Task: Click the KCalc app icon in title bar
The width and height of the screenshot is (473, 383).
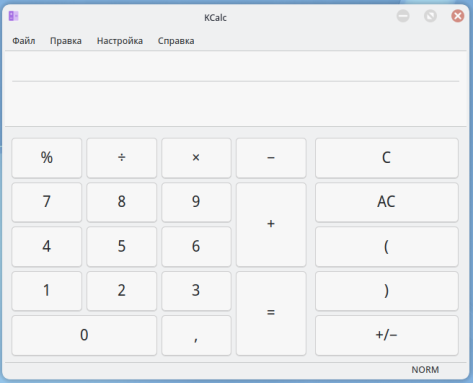Action: point(14,16)
